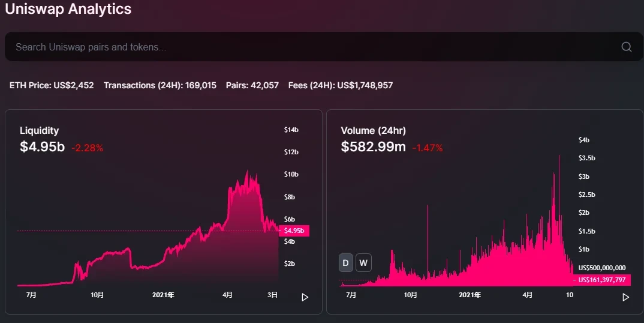This screenshot has height=323, width=644.
Task: Click the Transactions (24H) 169,015 stat
Action: point(160,85)
